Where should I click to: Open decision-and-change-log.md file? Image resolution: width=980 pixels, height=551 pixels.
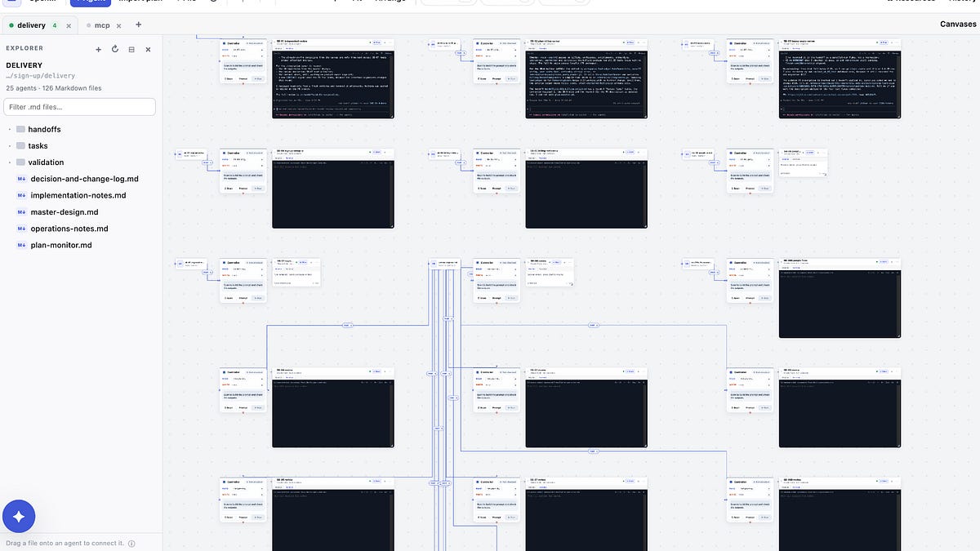pyautogui.click(x=84, y=179)
